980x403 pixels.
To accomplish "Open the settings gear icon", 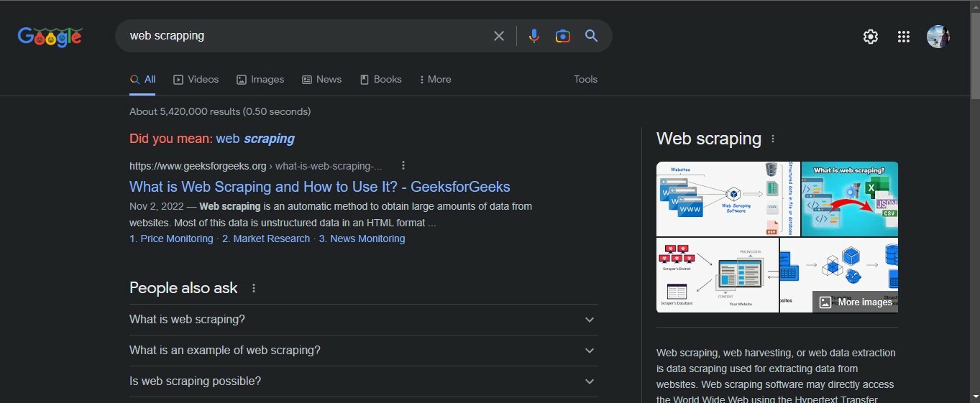I will 871,37.
